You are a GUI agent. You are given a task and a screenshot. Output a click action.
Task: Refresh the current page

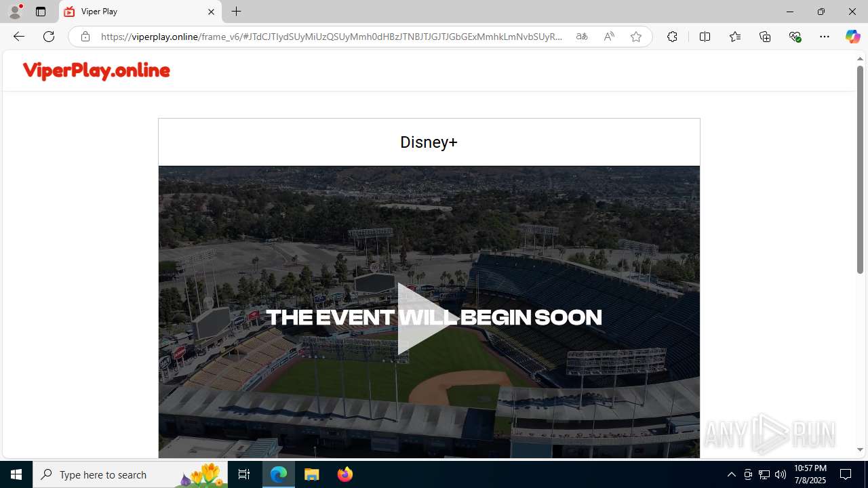tap(49, 37)
